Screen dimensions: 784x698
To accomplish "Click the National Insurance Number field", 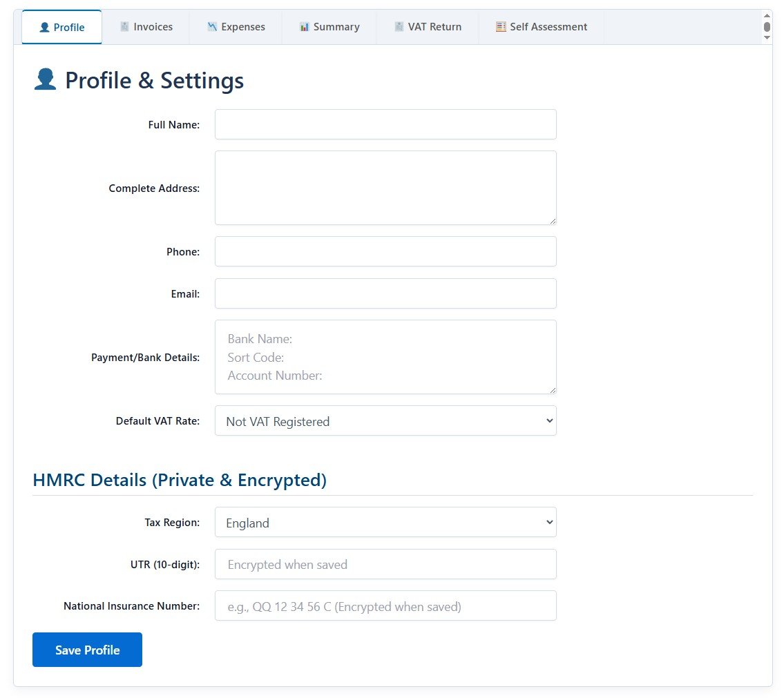I will (385, 605).
